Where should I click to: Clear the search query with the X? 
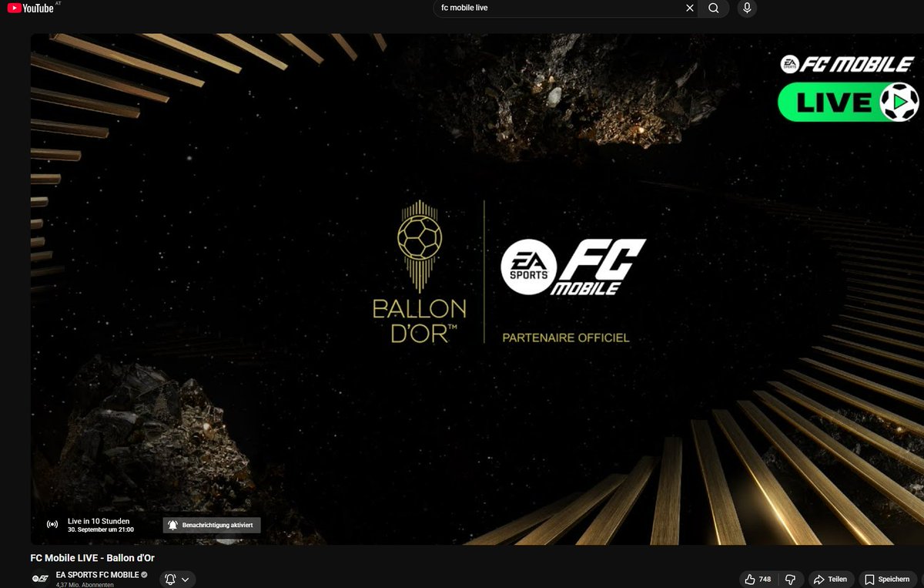690,8
